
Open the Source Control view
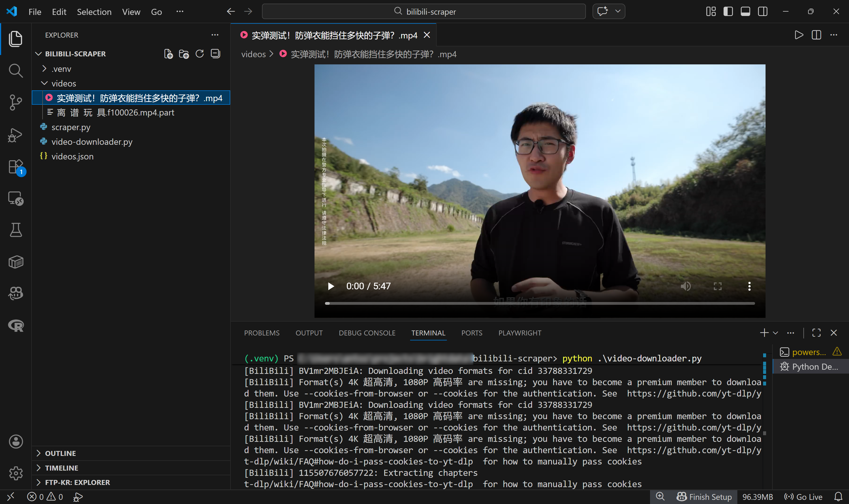click(x=16, y=102)
